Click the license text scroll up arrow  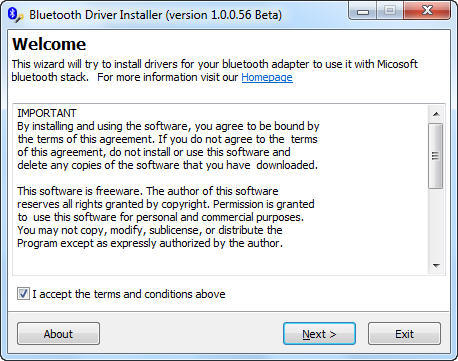point(436,114)
